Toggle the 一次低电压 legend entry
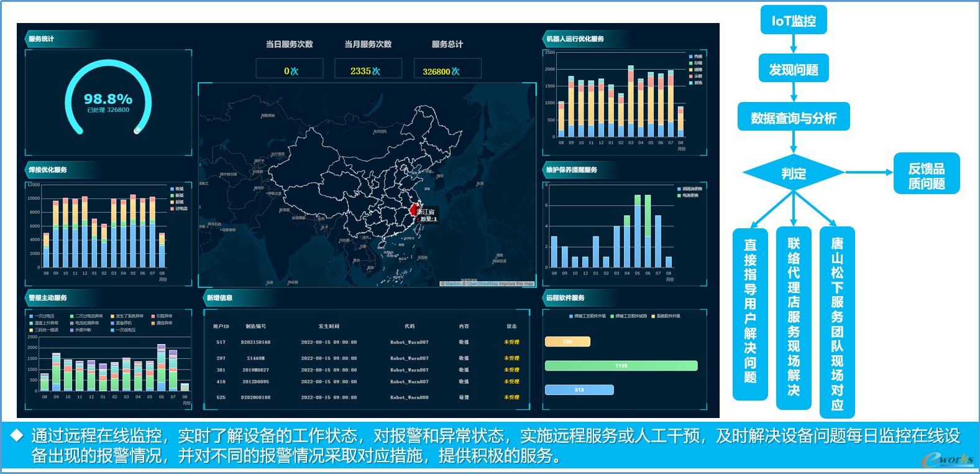The width and height of the screenshot is (980, 474). pos(123,330)
